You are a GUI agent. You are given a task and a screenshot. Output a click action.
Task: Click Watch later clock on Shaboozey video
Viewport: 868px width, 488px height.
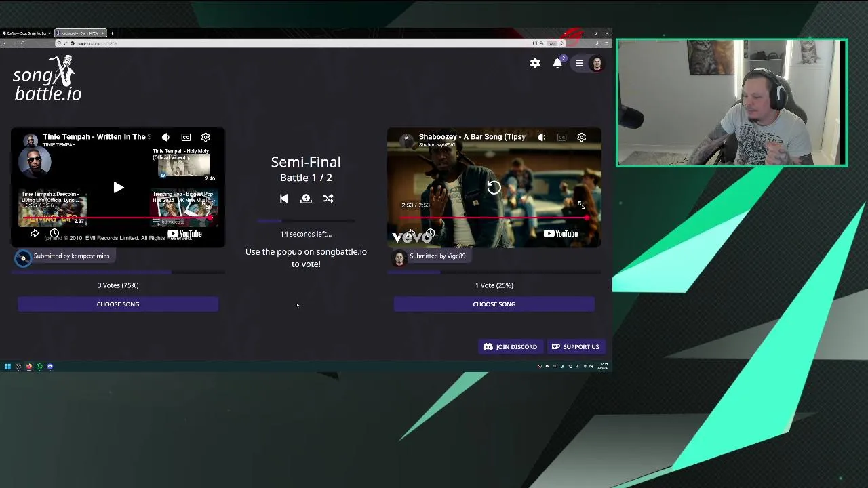point(430,233)
